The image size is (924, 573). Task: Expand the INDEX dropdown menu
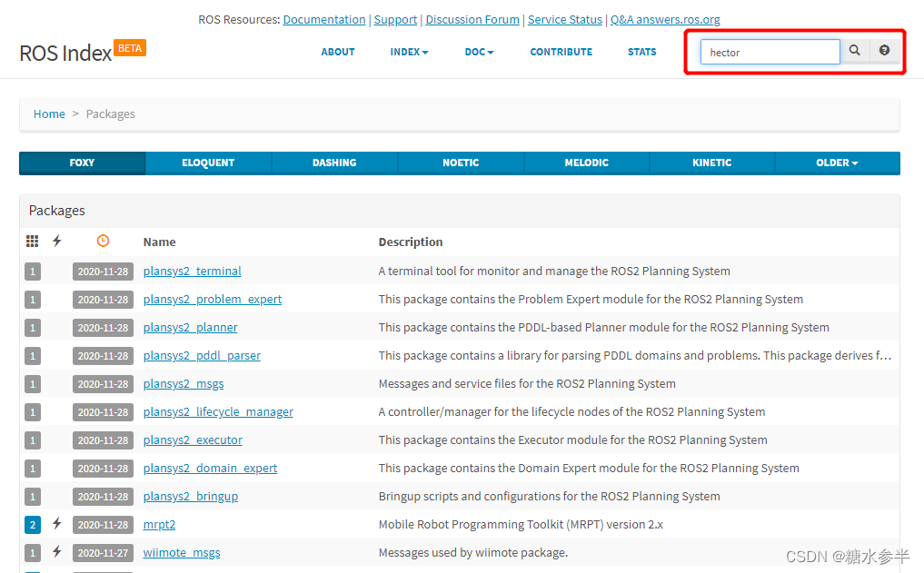[409, 52]
